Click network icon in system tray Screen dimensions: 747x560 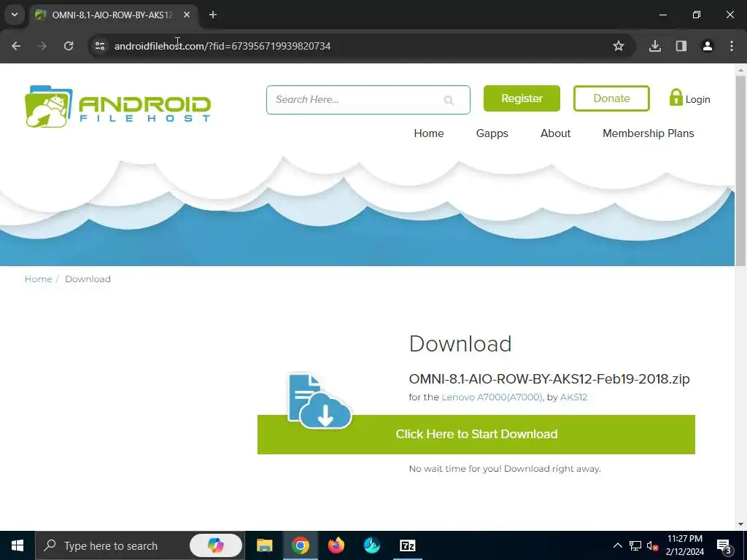point(635,545)
